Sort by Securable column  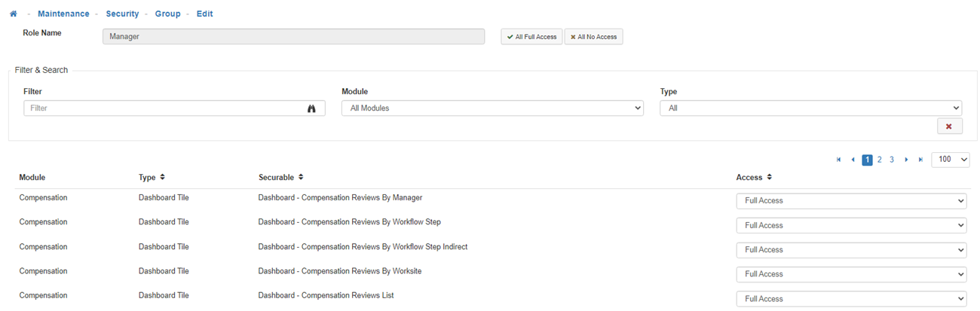(300, 178)
